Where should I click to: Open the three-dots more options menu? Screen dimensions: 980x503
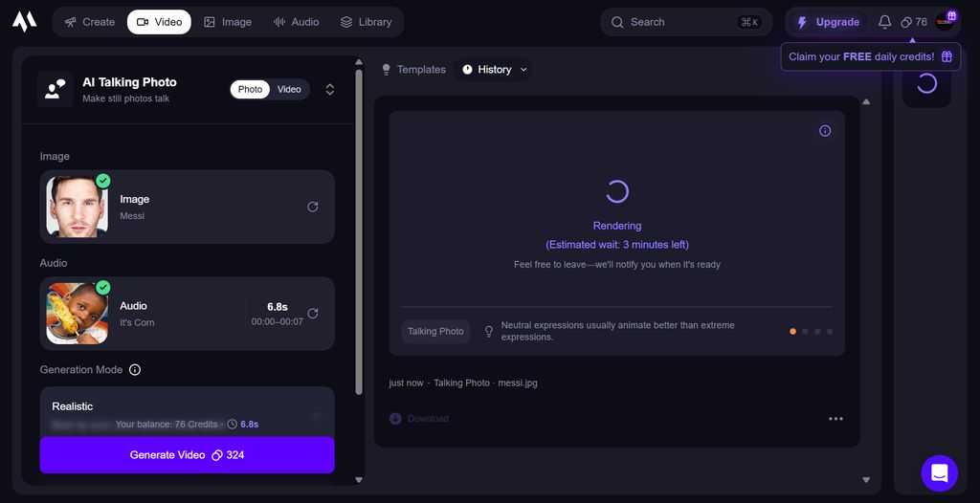pyautogui.click(x=835, y=419)
